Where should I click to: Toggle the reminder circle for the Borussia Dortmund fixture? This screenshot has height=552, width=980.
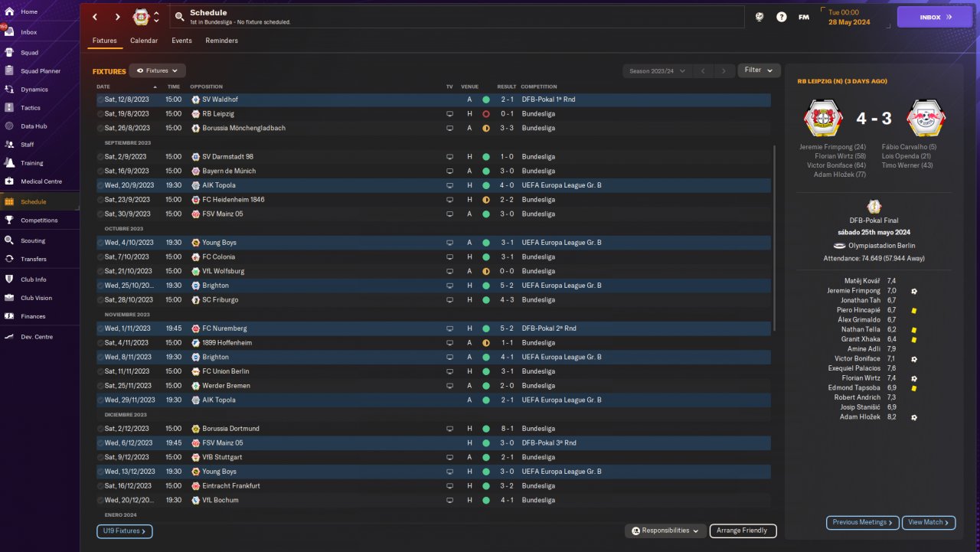pos(100,429)
